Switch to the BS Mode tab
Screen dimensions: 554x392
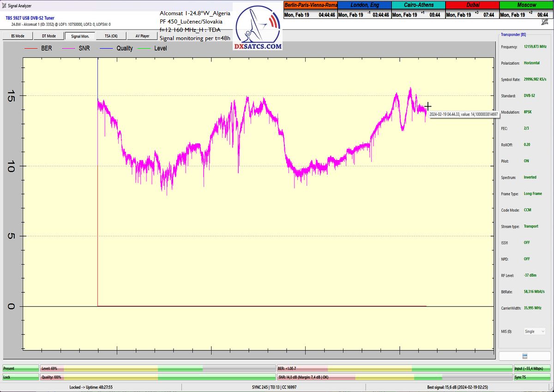[x=17, y=36]
